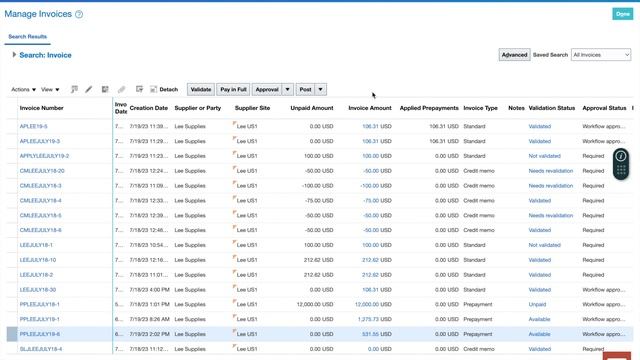Image resolution: width=640 pixels, height=360 pixels.
Task: Open the Approval button's arrow dropdown
Action: pos(287,89)
